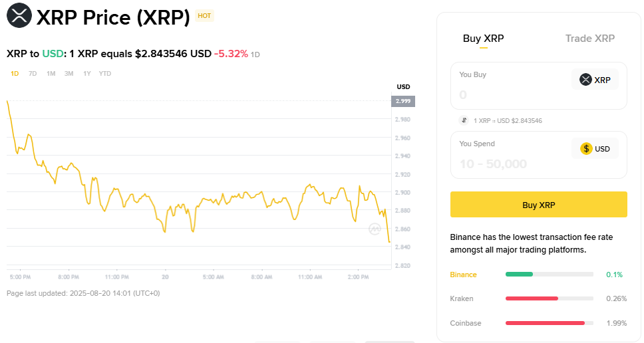Screen dimensions: 644x343
Task: Click the -5.32% price change
Action: click(231, 54)
